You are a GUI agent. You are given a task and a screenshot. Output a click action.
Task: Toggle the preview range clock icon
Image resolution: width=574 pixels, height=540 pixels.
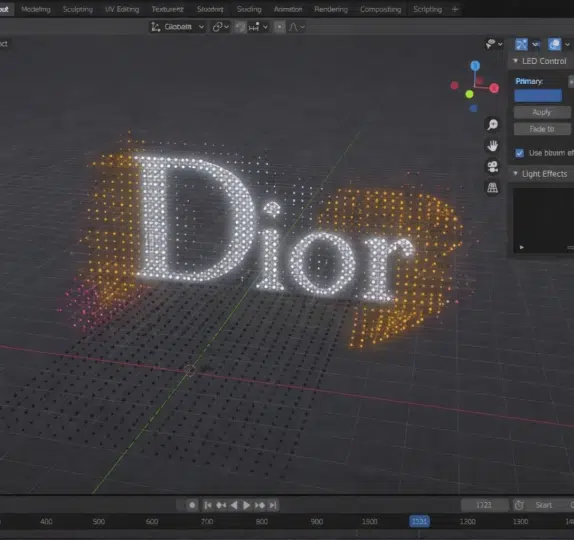[x=519, y=505]
